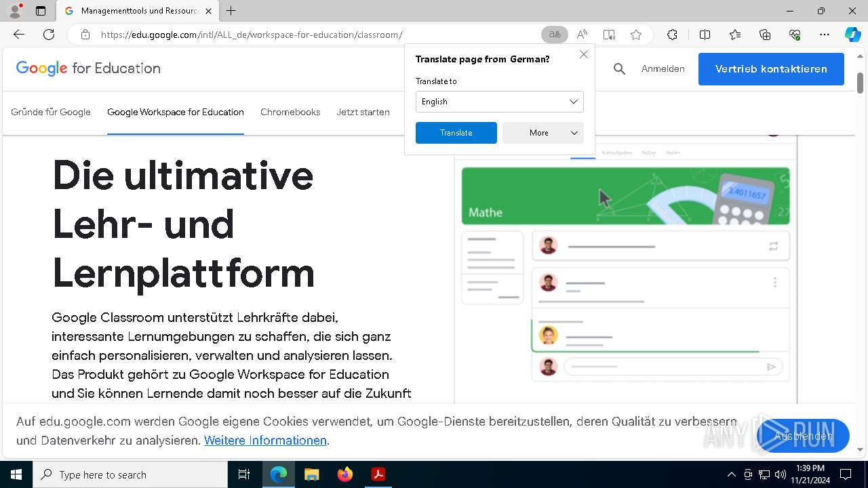The image size is (868, 488).
Task: Click the translate icon in address bar
Action: 555,35
